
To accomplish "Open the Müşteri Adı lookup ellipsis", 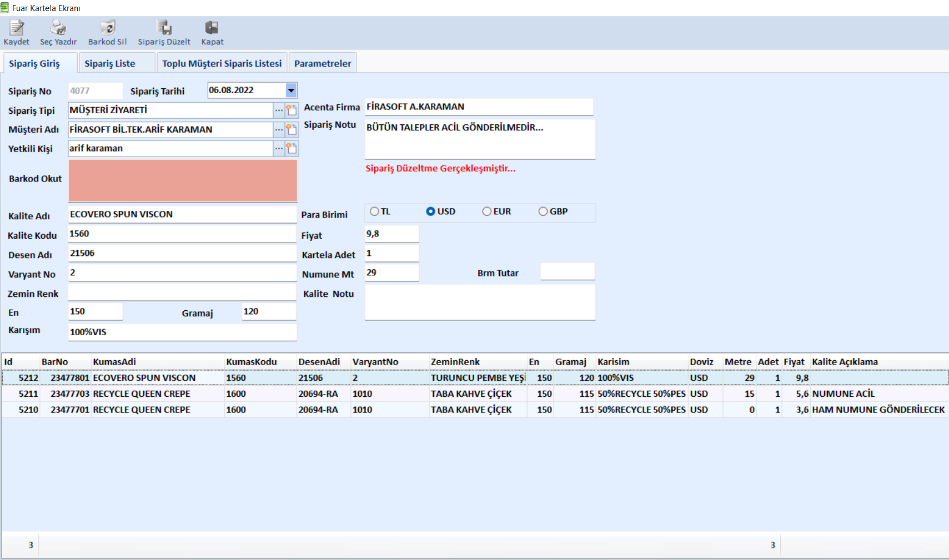I will click(279, 129).
